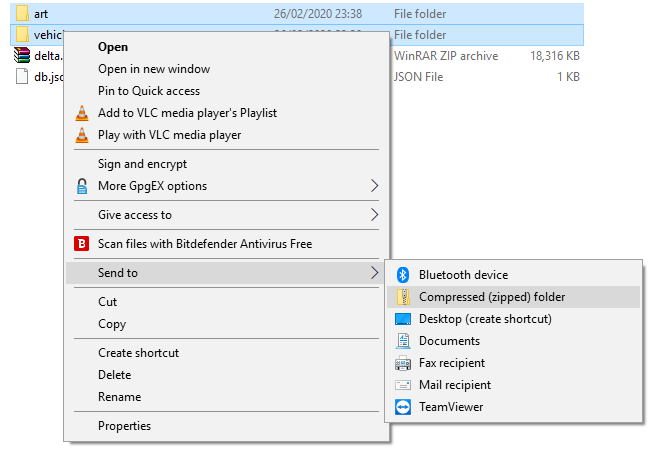Image resolution: width=658 pixels, height=452 pixels.
Task: Click the Bitdefender scan icon
Action: point(82,243)
